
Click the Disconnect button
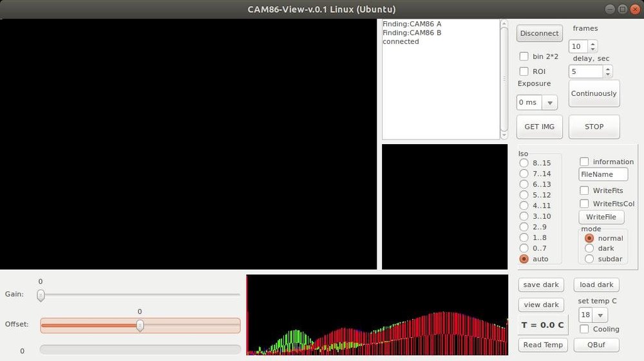[x=539, y=33]
